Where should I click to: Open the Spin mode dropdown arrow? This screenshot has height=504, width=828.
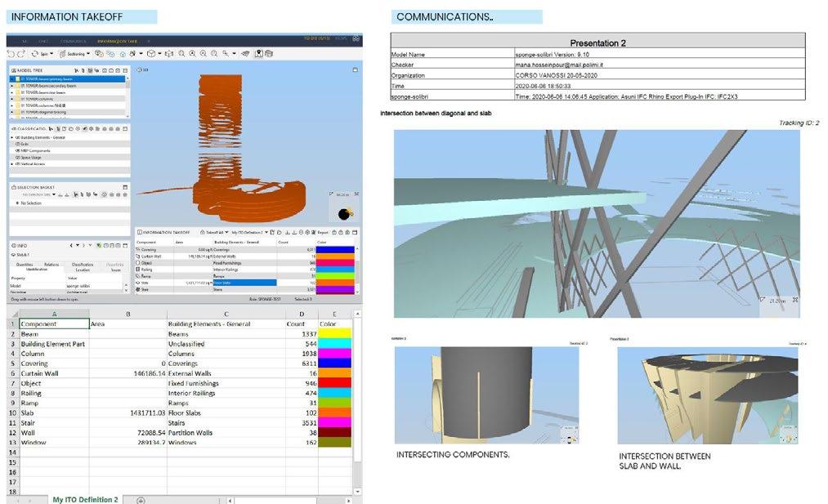[51, 54]
